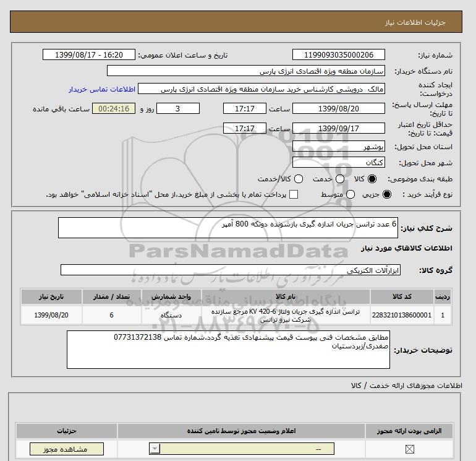
Task: Click the جزئیات اطلاعات نیاز page title
Action: pyautogui.click(x=415, y=22)
